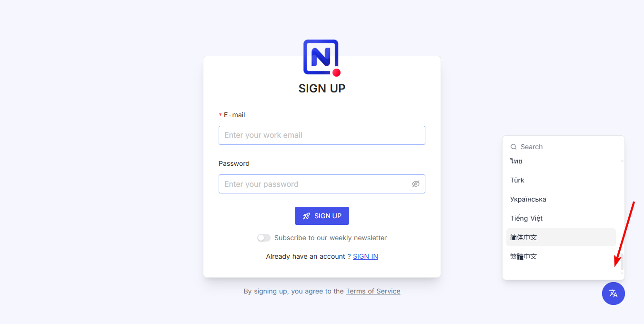This screenshot has height=324, width=644.
Task: Click the scroll-up arrow of language list
Action: click(x=622, y=162)
